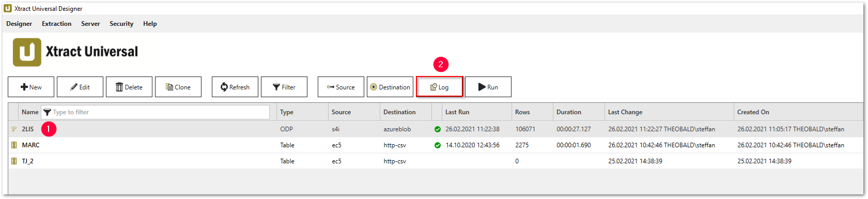
Task: Click the table icon beside MARC
Action: pos(14,145)
